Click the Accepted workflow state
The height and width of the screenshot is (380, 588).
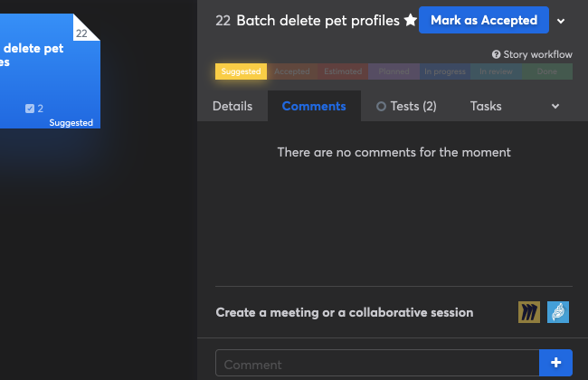click(x=292, y=71)
